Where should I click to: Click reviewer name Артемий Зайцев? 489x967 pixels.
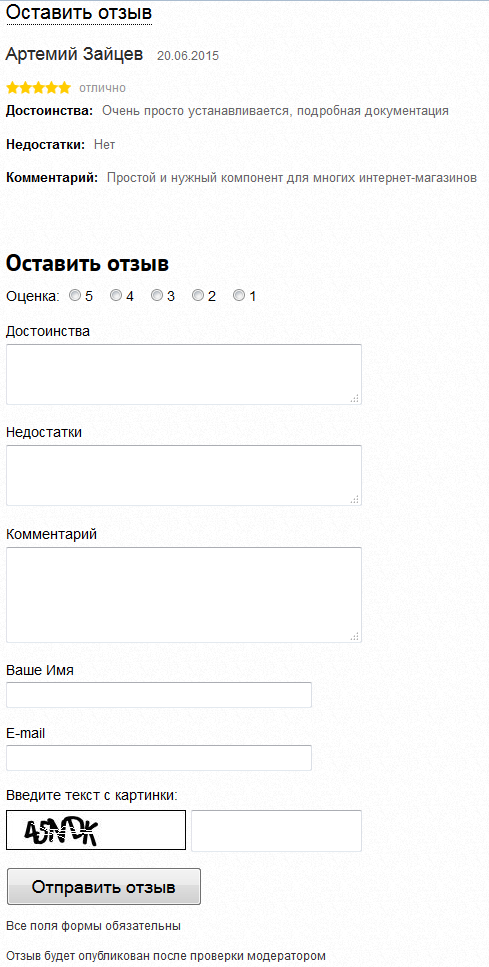74,54
